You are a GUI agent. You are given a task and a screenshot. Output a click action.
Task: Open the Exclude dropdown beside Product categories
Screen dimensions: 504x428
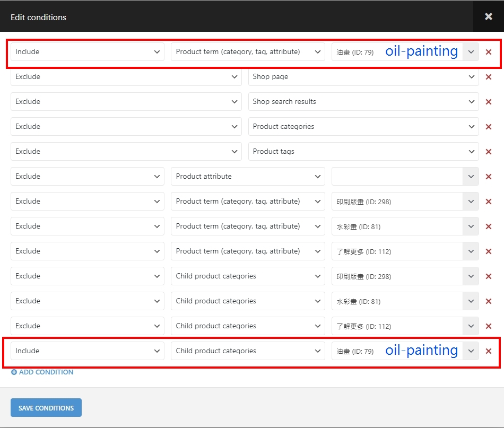tap(126, 127)
